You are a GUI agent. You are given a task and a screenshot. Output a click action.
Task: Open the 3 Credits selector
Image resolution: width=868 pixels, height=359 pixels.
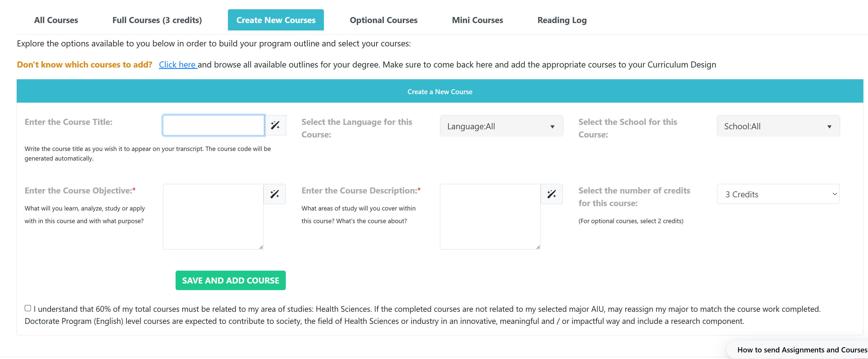778,194
